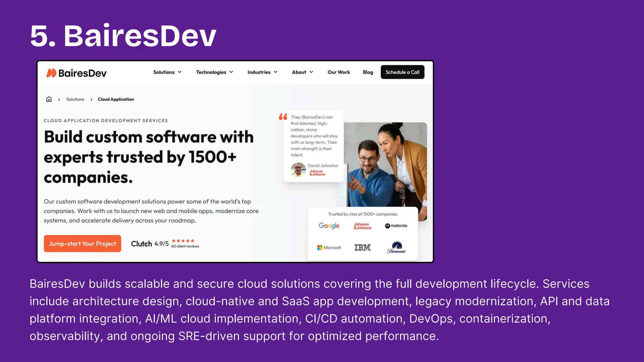
Task: Click the 'Cloud Application Development Services' label
Action: click(106, 121)
